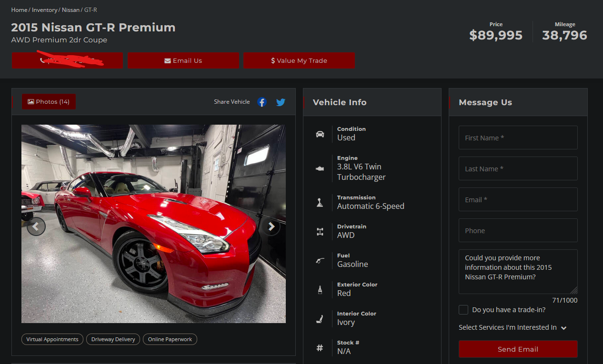Click the Email Us button
This screenshot has height=364, width=603.
click(x=183, y=60)
